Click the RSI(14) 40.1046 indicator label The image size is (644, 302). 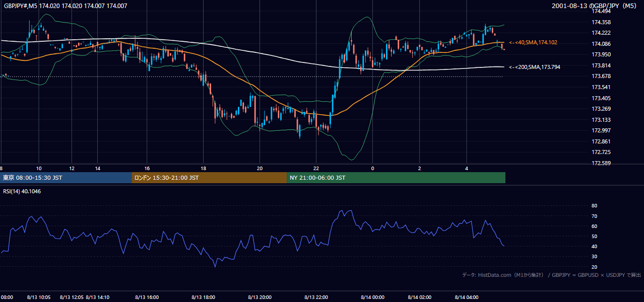click(x=22, y=191)
